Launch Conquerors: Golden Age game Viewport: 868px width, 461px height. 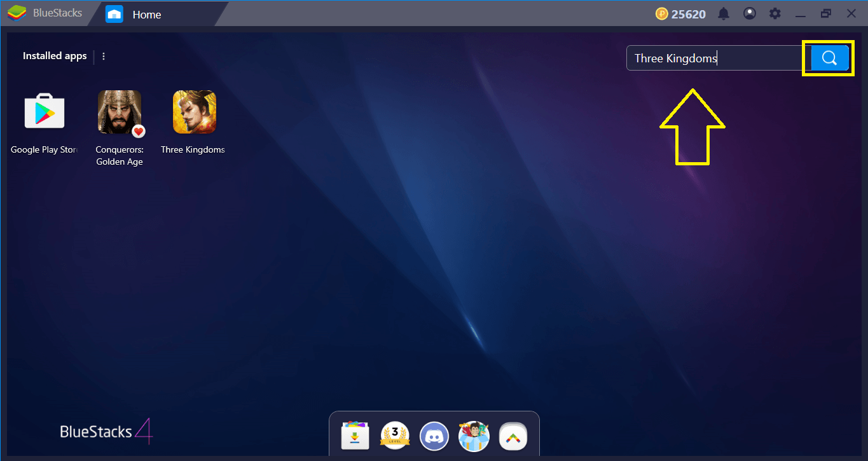click(120, 112)
